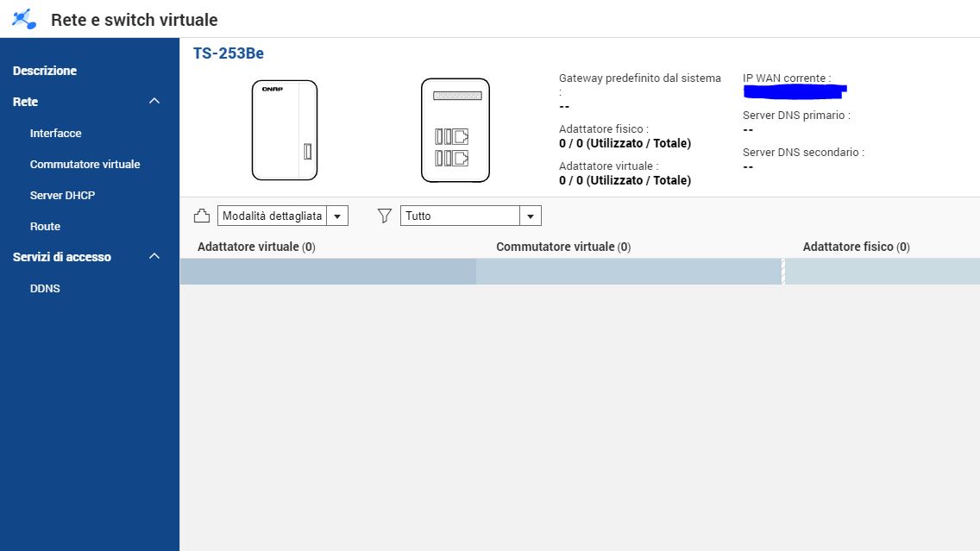This screenshot has height=551, width=980.
Task: Click the Adattatore fisico column header
Action: [x=856, y=247]
